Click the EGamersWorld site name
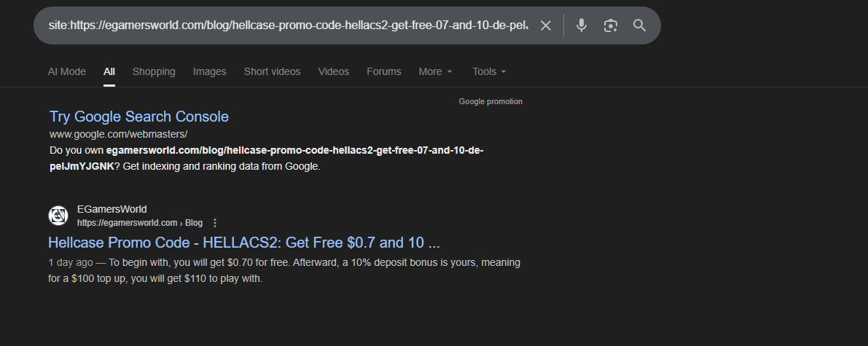Viewport: 868px width, 346px height. (112, 209)
